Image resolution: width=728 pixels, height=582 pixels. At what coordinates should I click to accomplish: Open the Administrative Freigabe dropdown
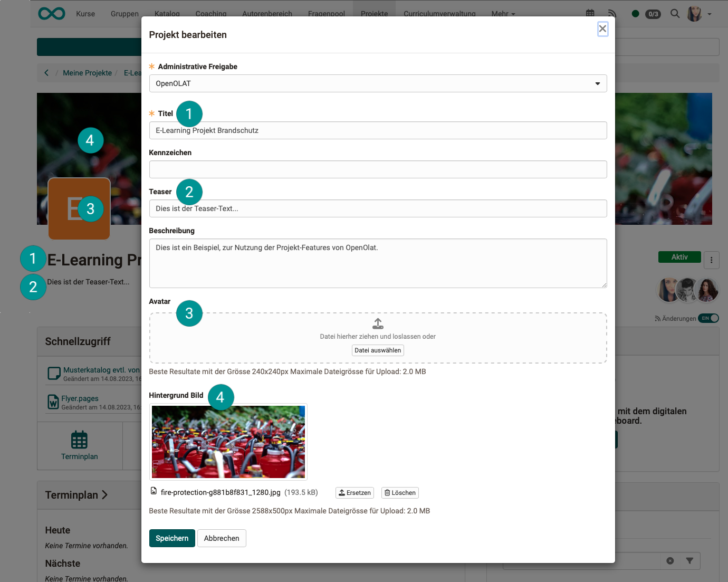378,83
